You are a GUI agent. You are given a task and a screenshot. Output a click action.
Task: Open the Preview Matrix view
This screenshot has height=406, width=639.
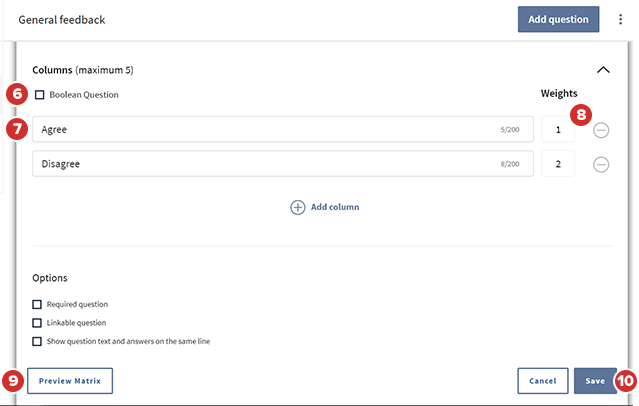click(x=70, y=381)
